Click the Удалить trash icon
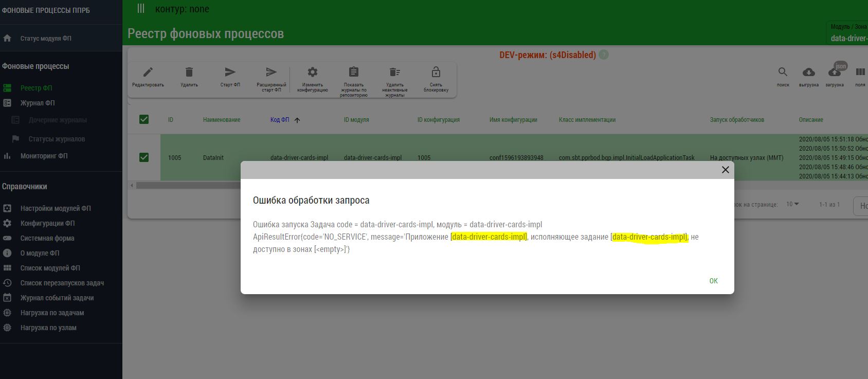868x379 pixels. coord(189,73)
